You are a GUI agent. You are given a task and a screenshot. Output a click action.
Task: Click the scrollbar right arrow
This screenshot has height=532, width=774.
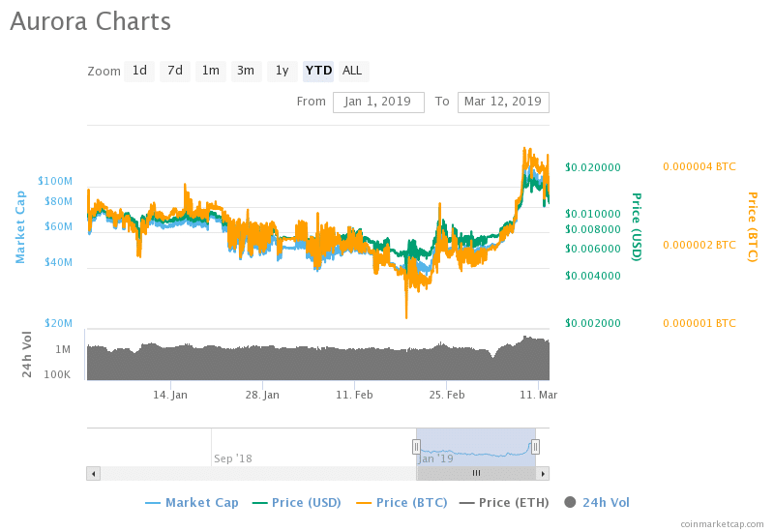(543, 474)
